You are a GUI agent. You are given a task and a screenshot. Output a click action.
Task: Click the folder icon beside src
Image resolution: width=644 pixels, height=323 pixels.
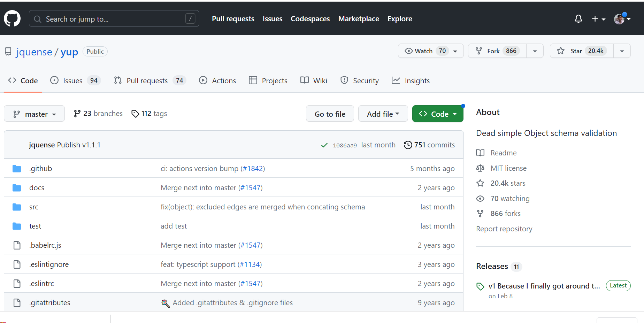coord(17,207)
